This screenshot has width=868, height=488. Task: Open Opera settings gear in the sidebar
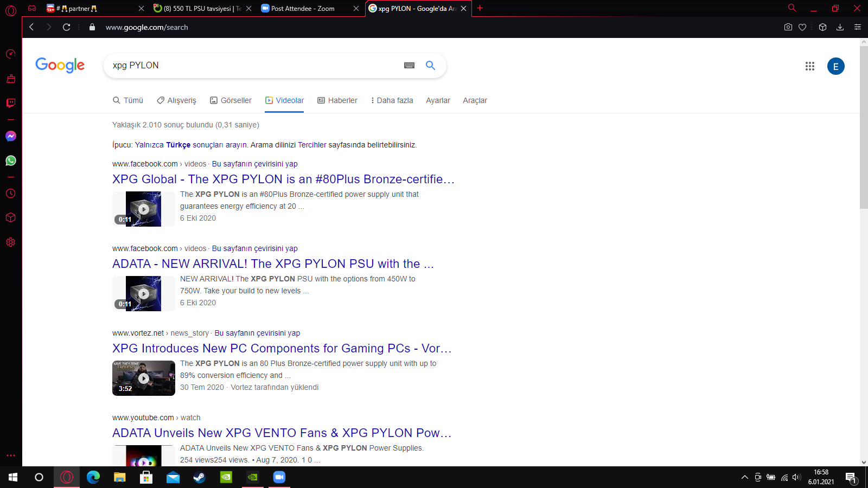point(10,242)
